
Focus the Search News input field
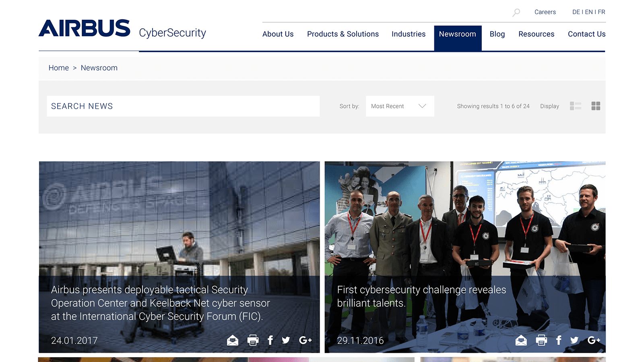click(x=183, y=106)
